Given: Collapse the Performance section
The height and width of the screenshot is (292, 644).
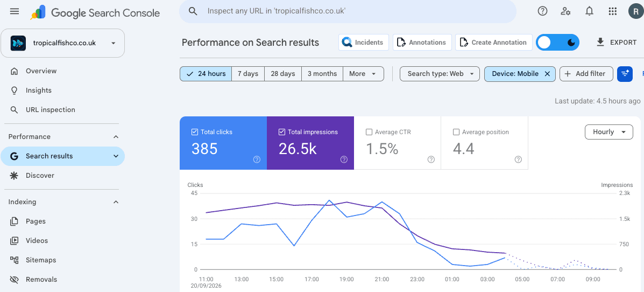Looking at the screenshot, I should click(116, 136).
